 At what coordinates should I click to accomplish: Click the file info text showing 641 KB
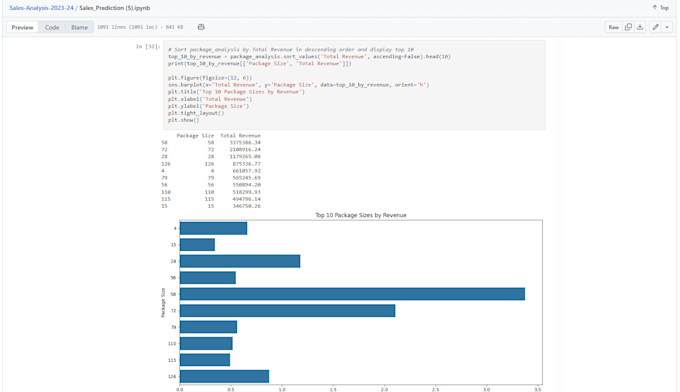[140, 27]
